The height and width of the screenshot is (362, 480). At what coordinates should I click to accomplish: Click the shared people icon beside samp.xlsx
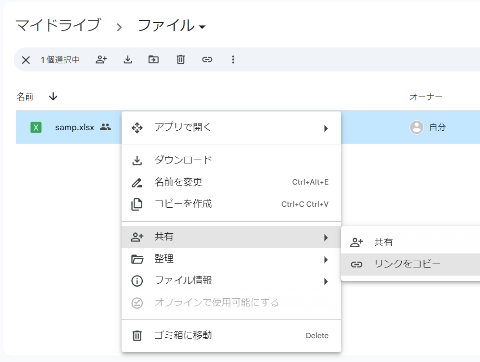(x=105, y=127)
